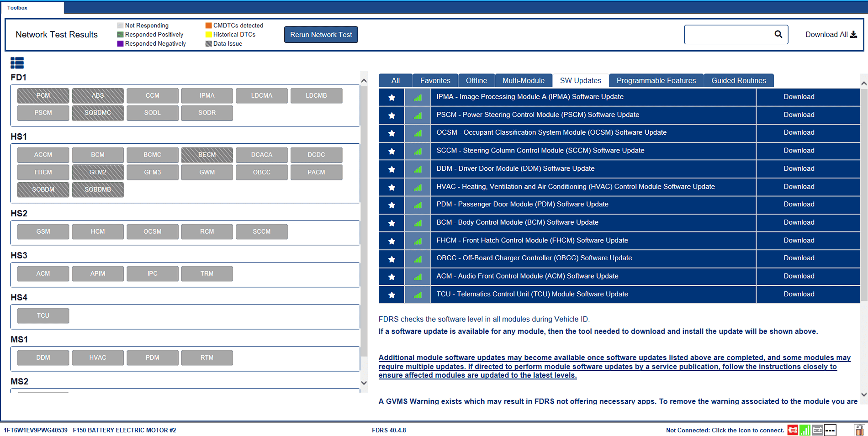Click the padlock icon in status bar
Image resolution: width=868 pixels, height=436 pixels.
[x=859, y=430]
